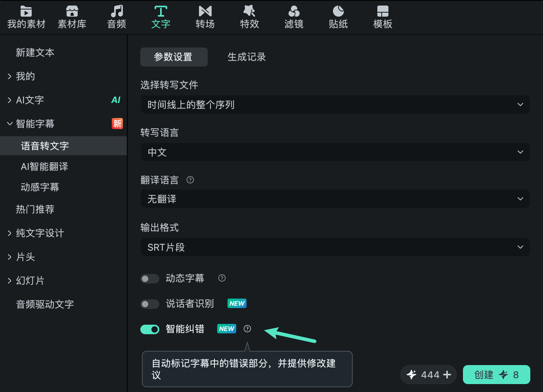Open the 我的素材 media icon
The image size is (543, 392).
pos(26,11)
